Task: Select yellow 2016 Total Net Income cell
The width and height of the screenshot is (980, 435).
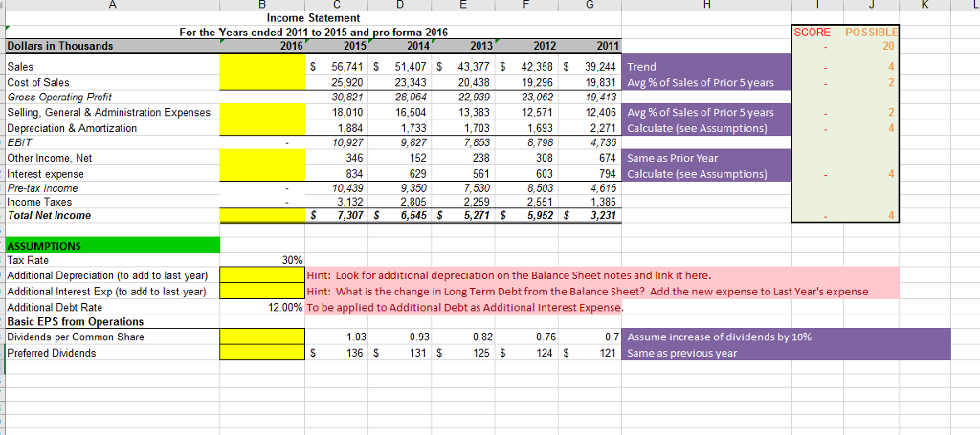Action: coord(262,215)
